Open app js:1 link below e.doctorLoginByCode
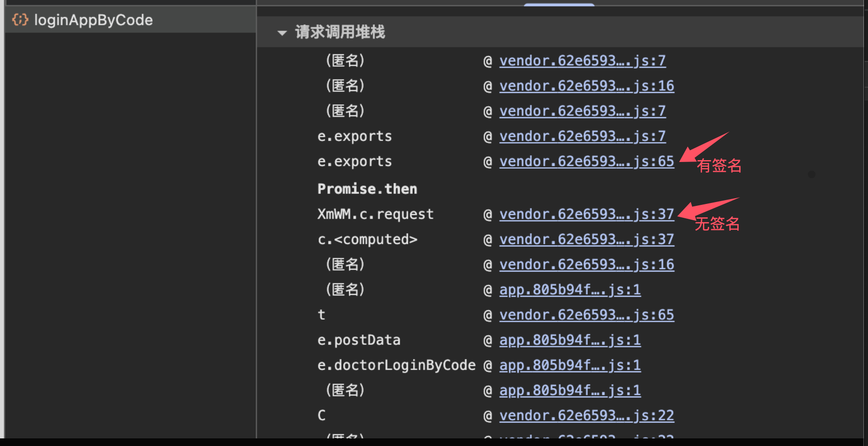 pos(569,391)
